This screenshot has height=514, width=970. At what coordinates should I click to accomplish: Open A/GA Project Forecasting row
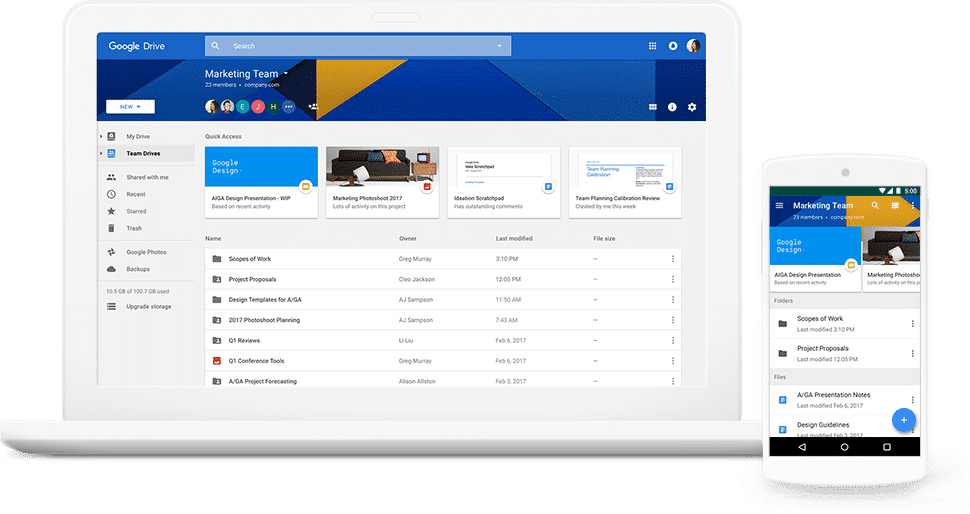[x=443, y=379]
